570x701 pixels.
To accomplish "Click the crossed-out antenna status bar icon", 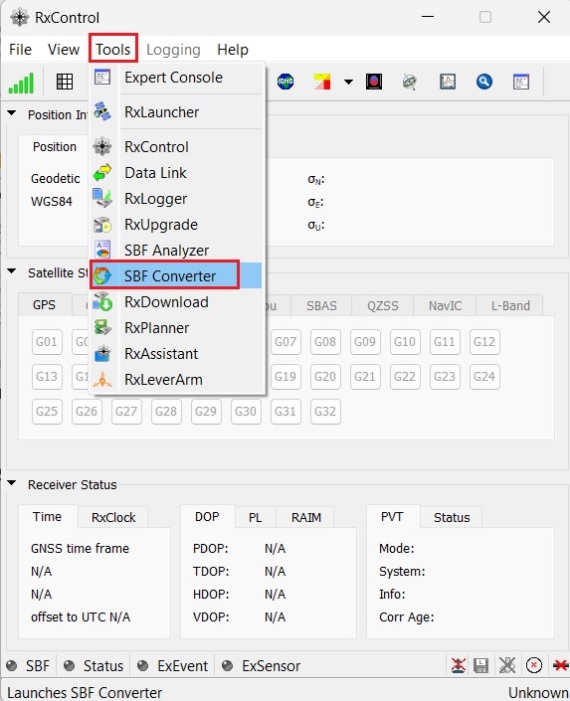I will click(458, 666).
